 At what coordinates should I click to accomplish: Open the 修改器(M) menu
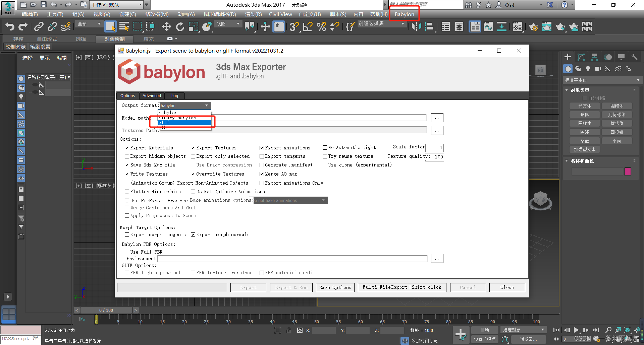coord(157,14)
